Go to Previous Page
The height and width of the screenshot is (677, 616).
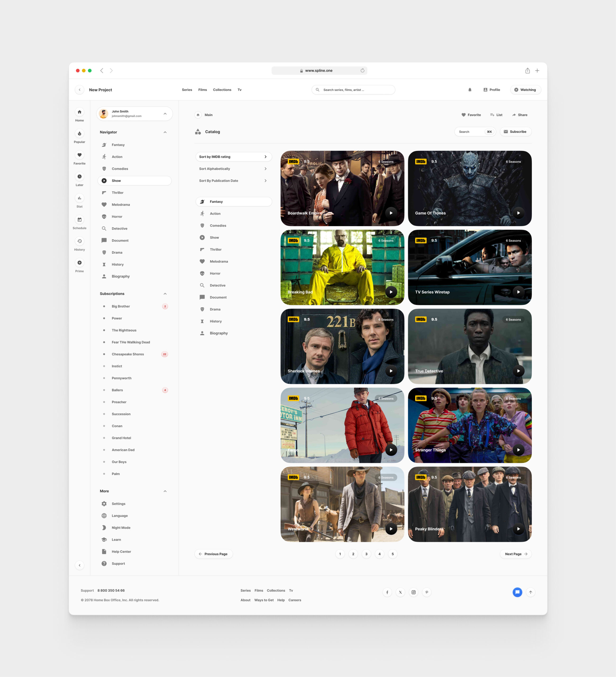[x=213, y=554]
